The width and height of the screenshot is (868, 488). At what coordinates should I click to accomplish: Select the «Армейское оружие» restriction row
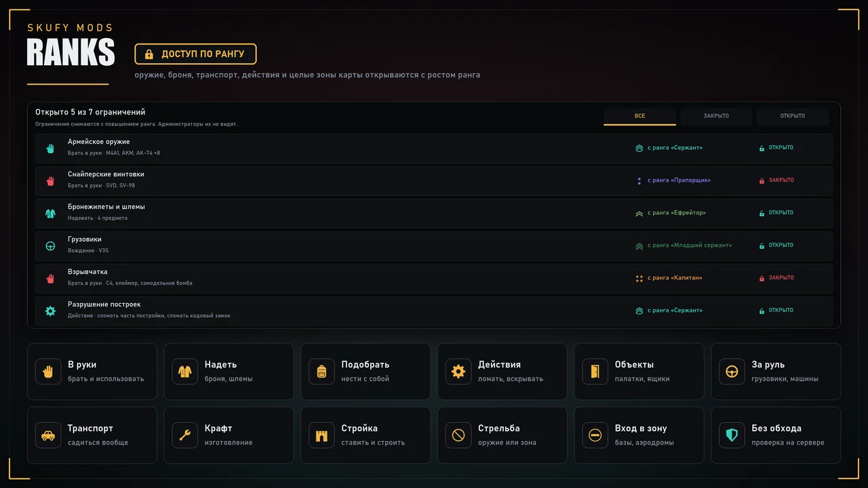tap(434, 148)
